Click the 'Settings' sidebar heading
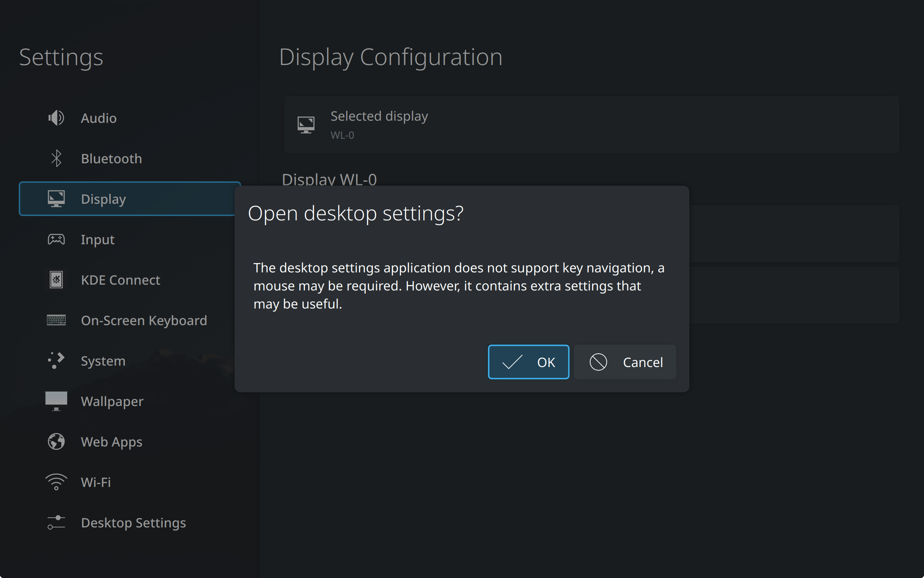 point(61,57)
